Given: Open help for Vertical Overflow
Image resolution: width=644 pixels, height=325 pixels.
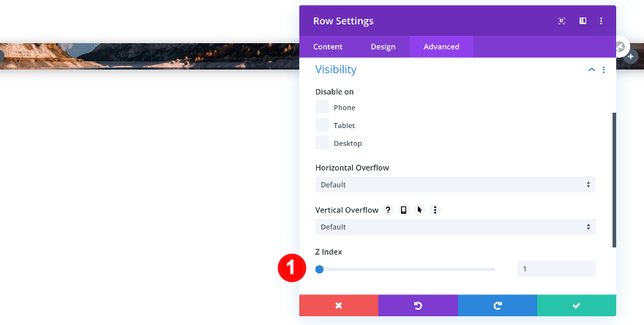Looking at the screenshot, I should [388, 210].
